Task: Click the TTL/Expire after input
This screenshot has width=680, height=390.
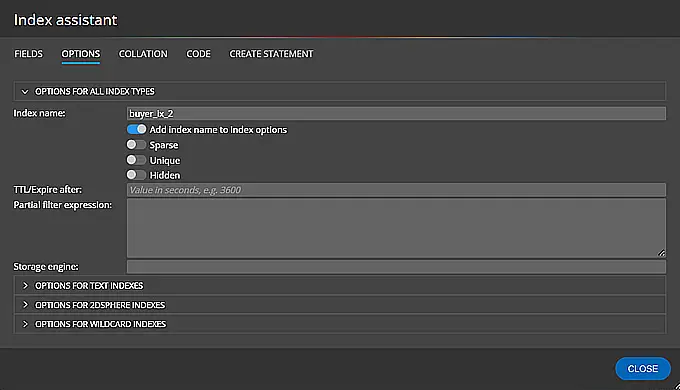Action: (396, 190)
